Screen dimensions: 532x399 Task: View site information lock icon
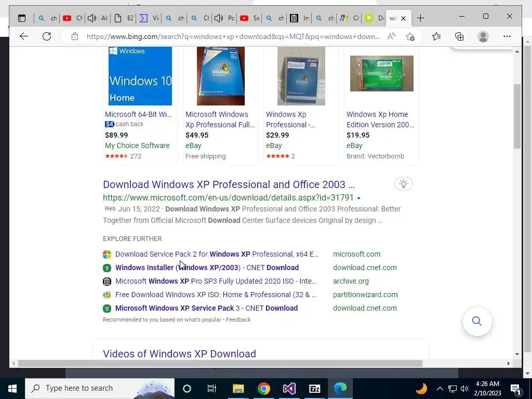75,36
